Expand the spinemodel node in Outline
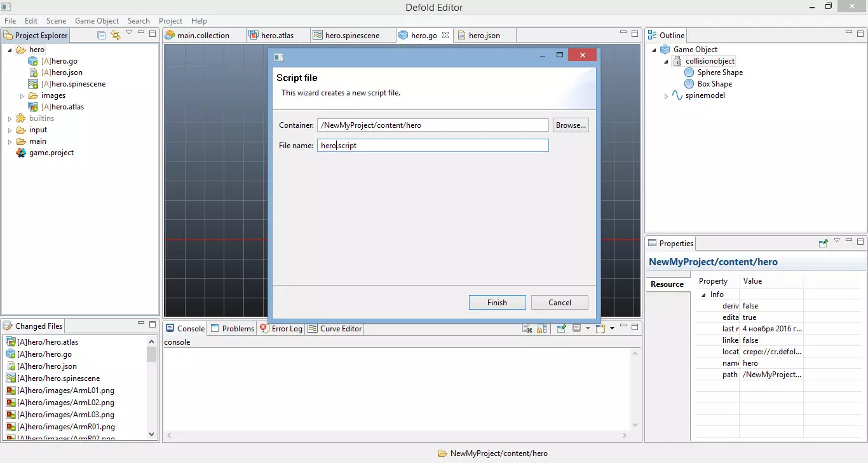Screen dimensions: 868x463 coord(666,96)
